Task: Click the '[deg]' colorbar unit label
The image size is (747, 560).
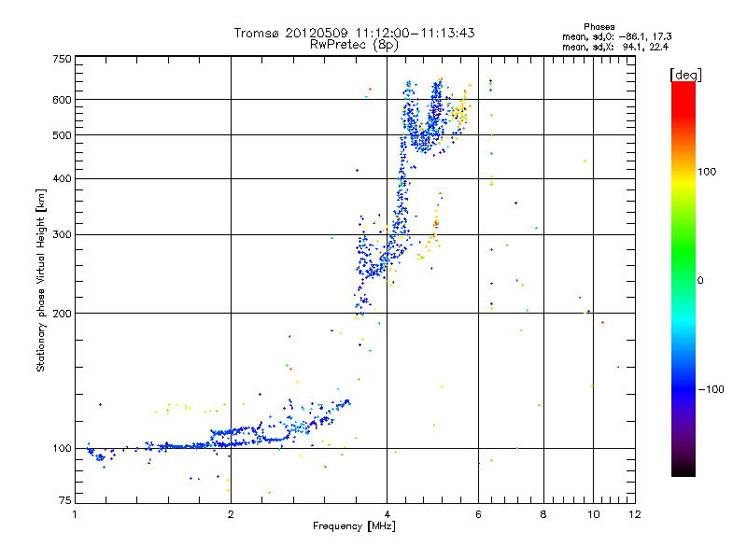Action: coord(685,75)
